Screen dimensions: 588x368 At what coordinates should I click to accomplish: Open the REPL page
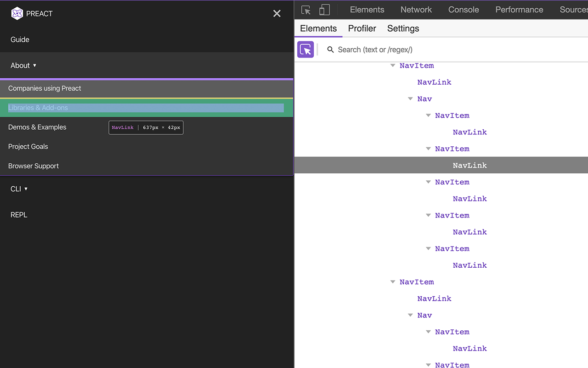pos(18,214)
